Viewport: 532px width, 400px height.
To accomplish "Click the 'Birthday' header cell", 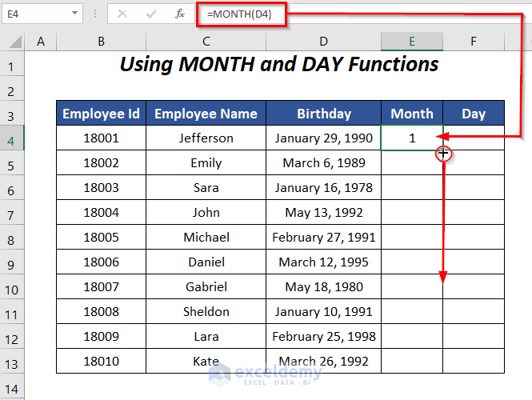I will point(324,113).
